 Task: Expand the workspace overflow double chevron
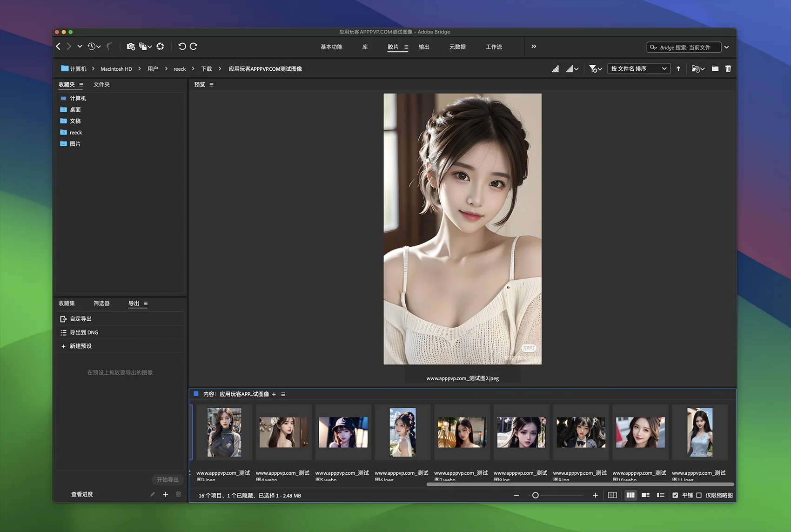coord(534,47)
